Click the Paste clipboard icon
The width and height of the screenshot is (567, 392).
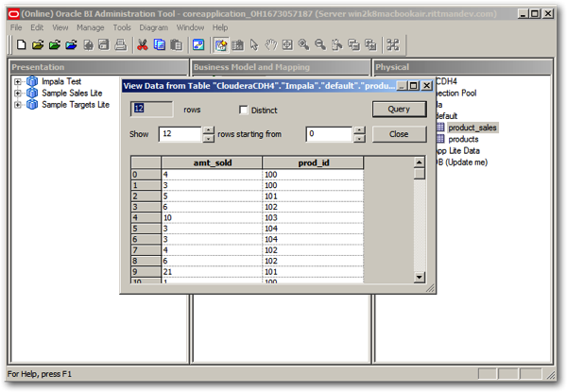(176, 44)
